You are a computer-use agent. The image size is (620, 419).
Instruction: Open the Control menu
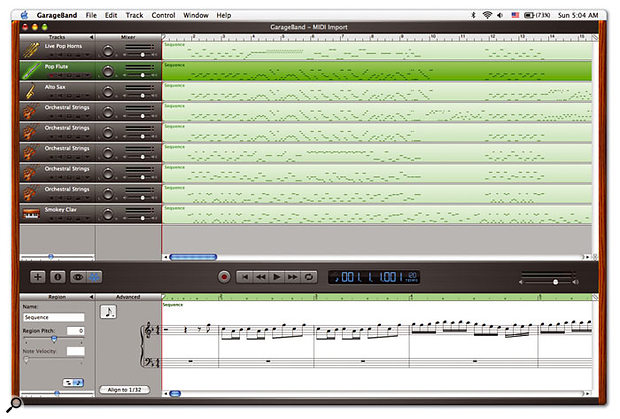point(163,15)
